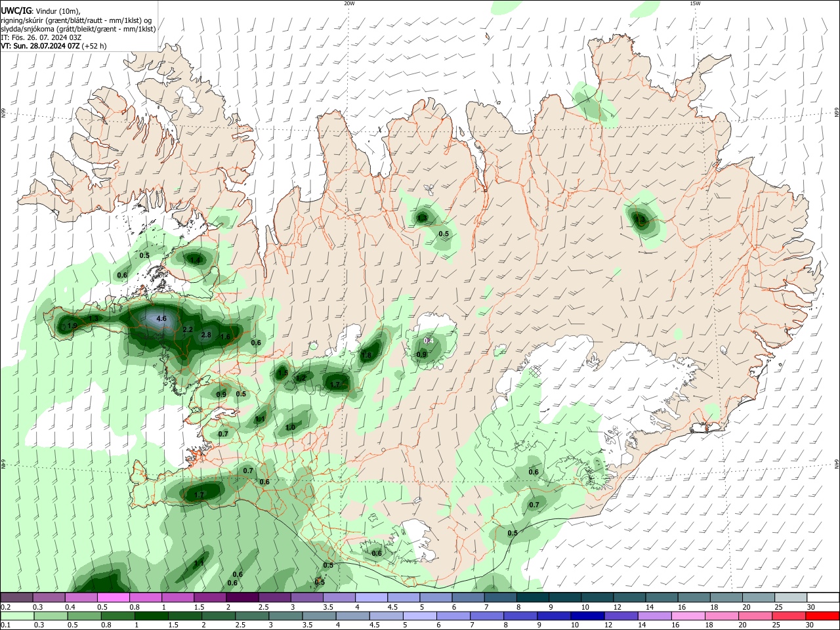
Task: Click the 'slydda/snjókoma' legend description line
Action: [78, 29]
